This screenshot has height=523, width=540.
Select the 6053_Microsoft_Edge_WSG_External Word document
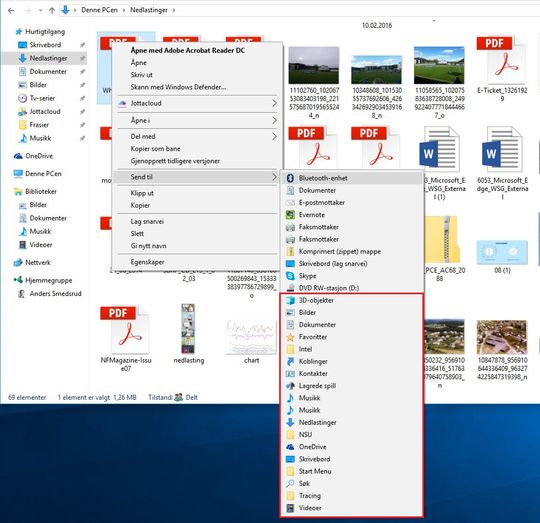click(502, 149)
